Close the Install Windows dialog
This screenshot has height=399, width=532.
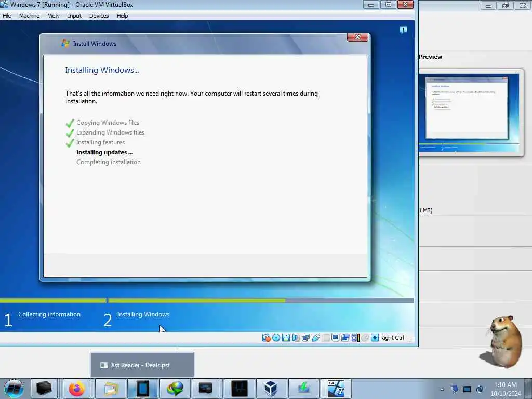click(x=357, y=37)
